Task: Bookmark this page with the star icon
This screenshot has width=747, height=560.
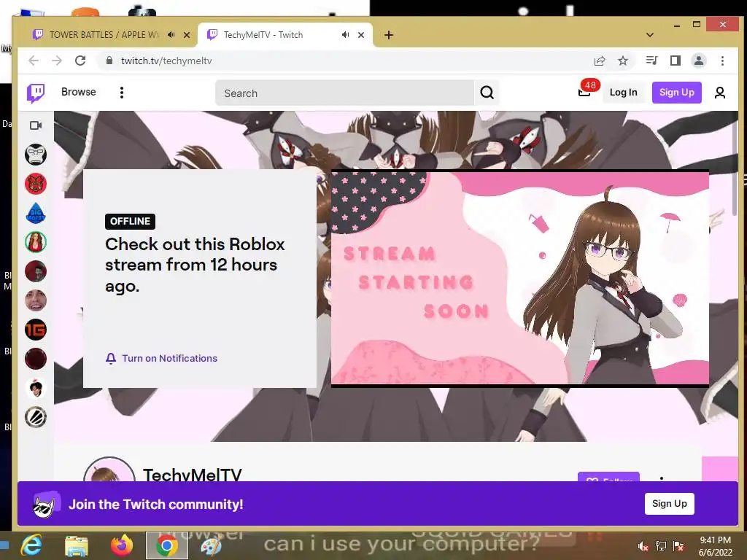Action: (x=623, y=61)
